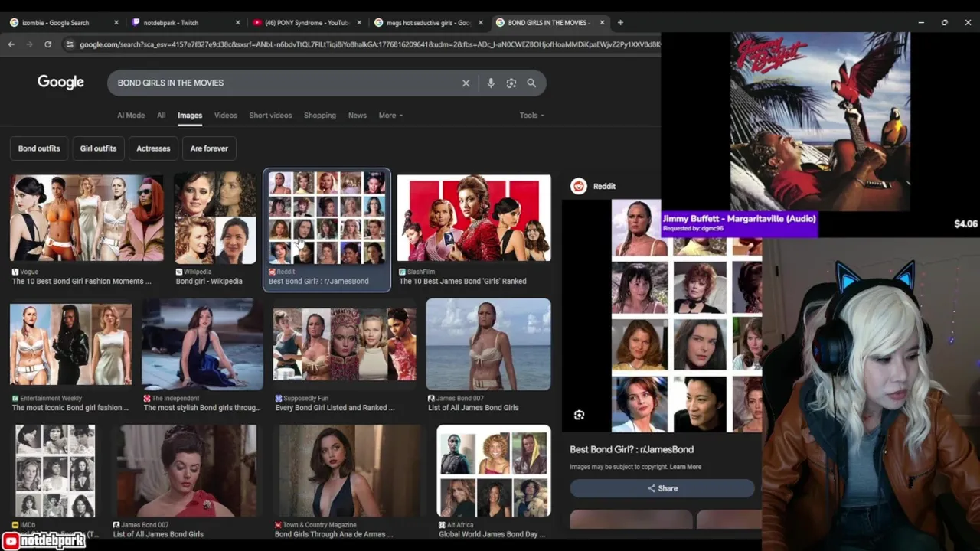Close the megs hot seductive girls tab
The width and height of the screenshot is (980, 551).
(x=481, y=23)
